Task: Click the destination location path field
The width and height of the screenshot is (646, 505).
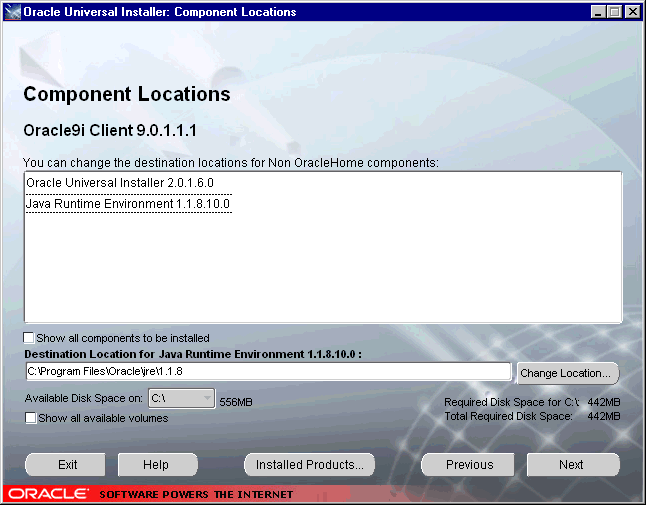Action: 268,372
